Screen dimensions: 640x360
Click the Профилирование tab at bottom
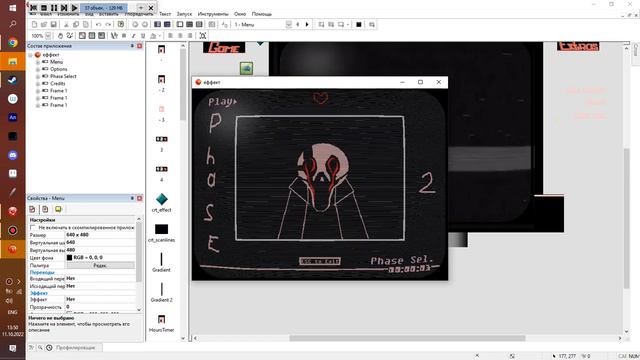coord(76,348)
